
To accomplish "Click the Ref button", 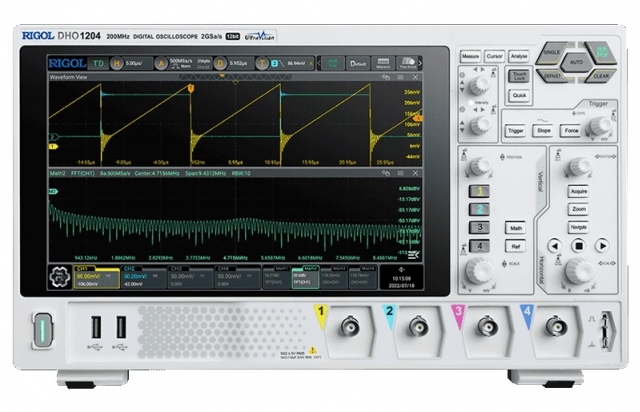I will click(x=516, y=246).
